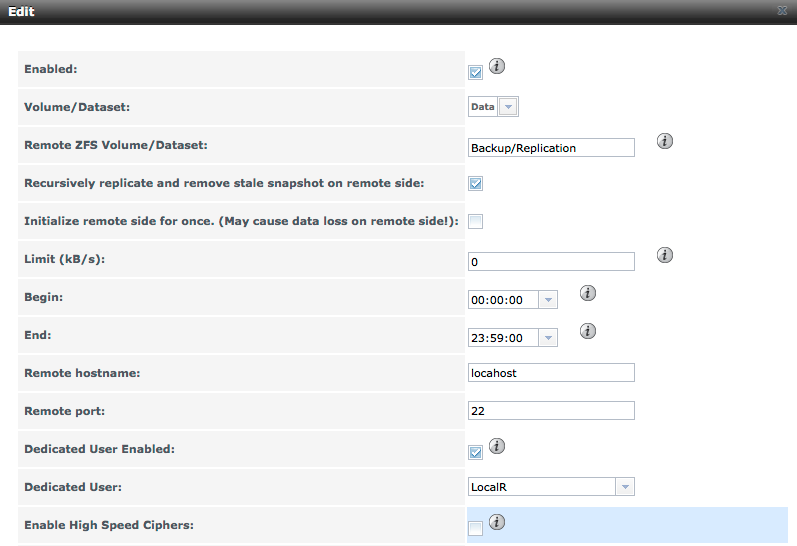Click the 'Volume/Dataset:' label
Screen dimensions: 797x546
click(x=77, y=107)
